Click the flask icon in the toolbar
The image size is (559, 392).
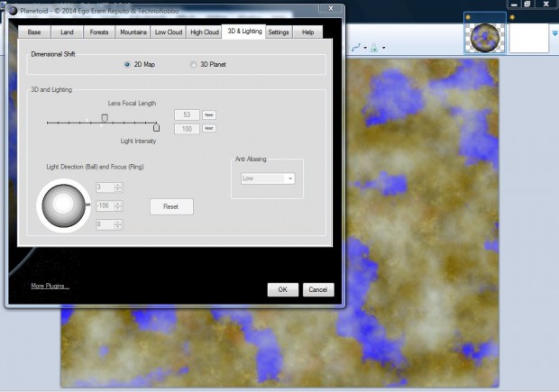375,47
